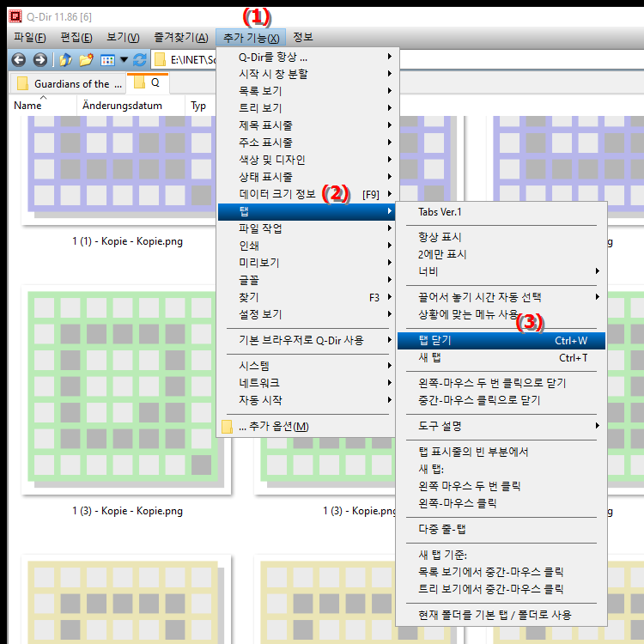The width and height of the screenshot is (644, 644).
Task: Click the view mode grid icon
Action: click(107, 60)
